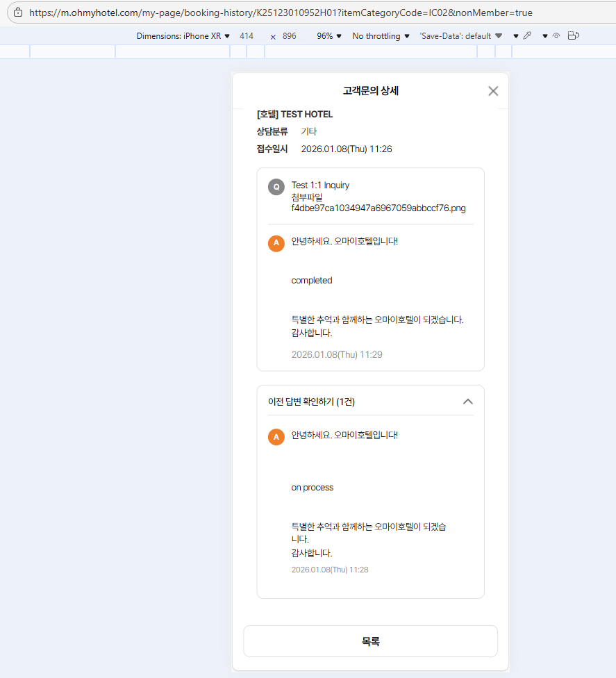
Task: Close the 고객문의 상세 dialog with X
Action: click(493, 91)
